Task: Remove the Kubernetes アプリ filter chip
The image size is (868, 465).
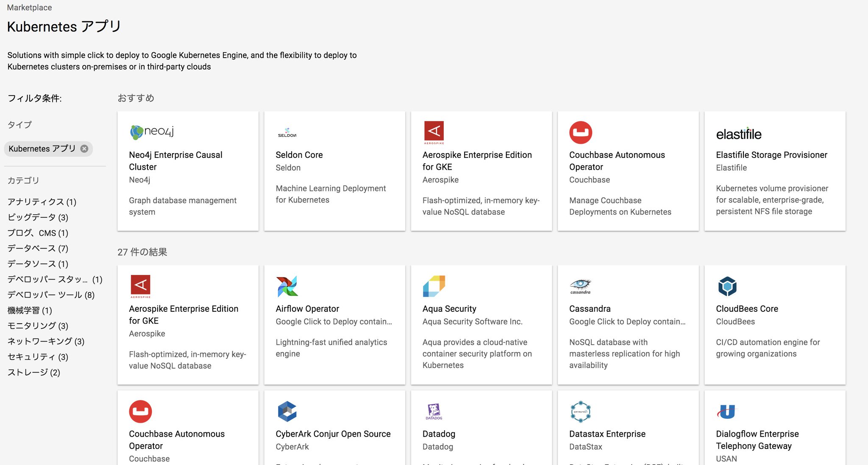Action: coord(84,148)
